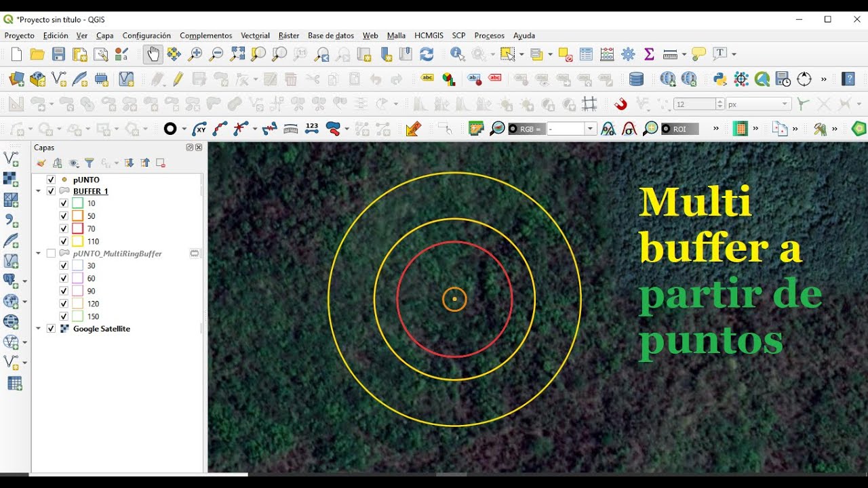Viewport: 868px width, 488px height.
Task: Open DB Manager database icon
Action: point(636,79)
